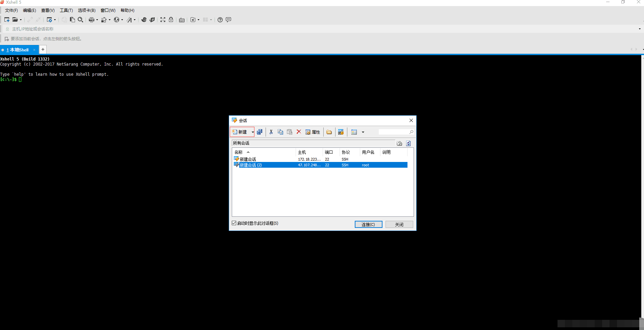
Task: Click the 属性 properties button
Action: pyautogui.click(x=313, y=132)
